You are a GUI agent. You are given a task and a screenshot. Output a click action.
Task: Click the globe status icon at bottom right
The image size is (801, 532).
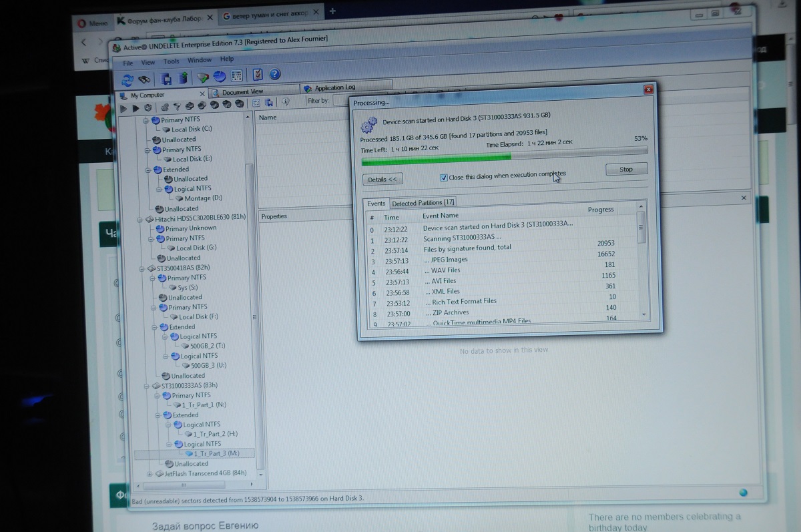(x=743, y=493)
